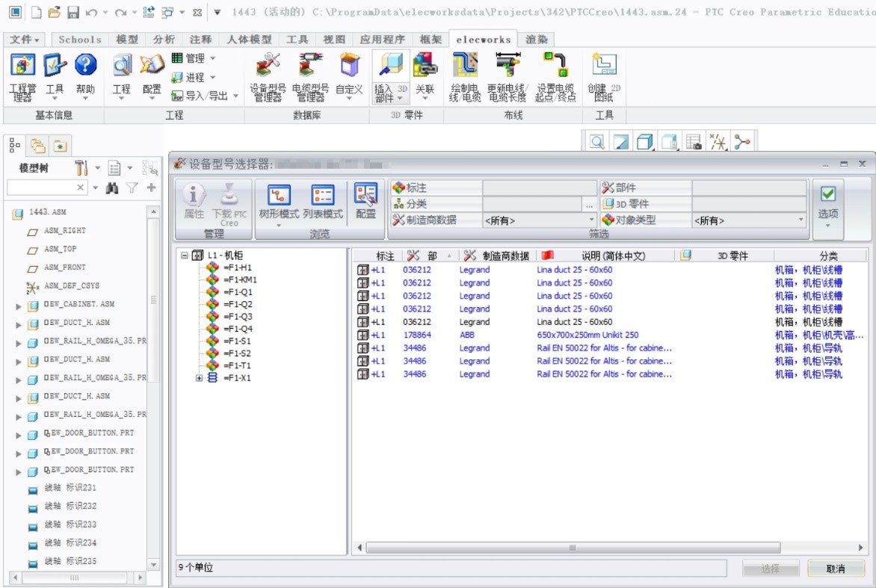876x588 pixels.
Task: Click the 属性 info icon in selector dialog
Action: pos(194,202)
